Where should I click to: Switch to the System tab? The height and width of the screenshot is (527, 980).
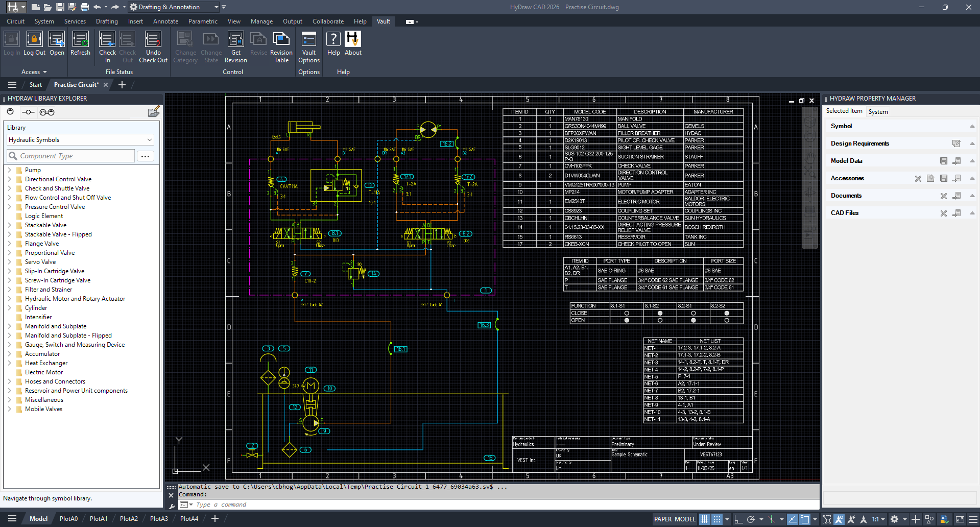coord(878,111)
